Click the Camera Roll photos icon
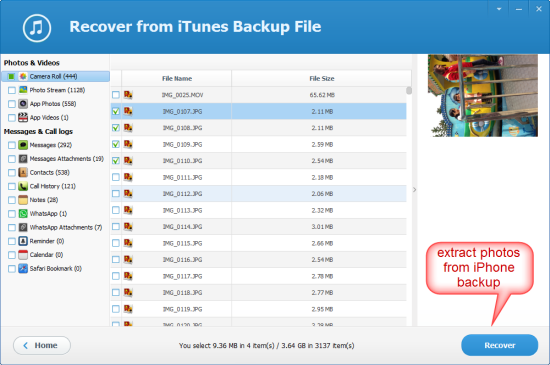550x365 pixels. point(23,76)
